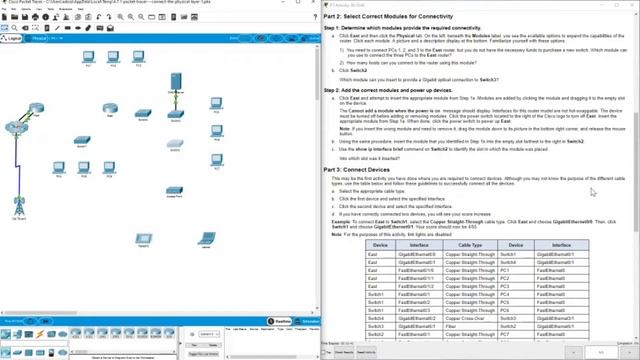Click the Print toolbar icon
640x360 pixels.
pyautogui.click(x=35, y=17)
